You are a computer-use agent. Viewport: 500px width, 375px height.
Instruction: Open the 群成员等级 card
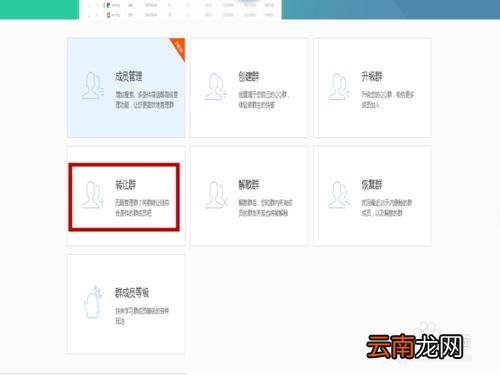click(x=126, y=304)
